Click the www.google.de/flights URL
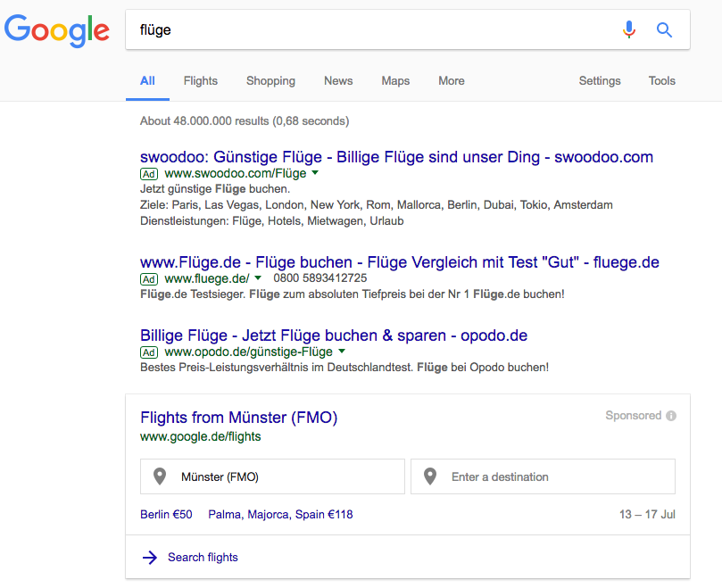722x588 pixels. (x=200, y=436)
